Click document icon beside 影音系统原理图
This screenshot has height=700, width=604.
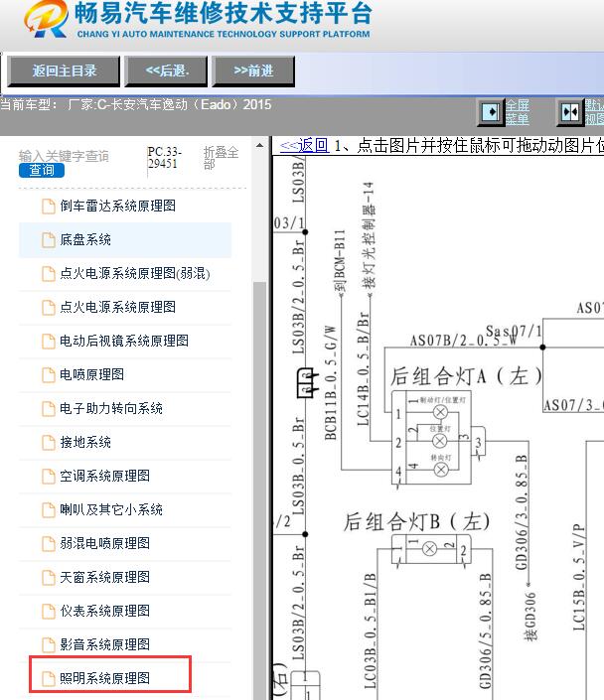[49, 645]
